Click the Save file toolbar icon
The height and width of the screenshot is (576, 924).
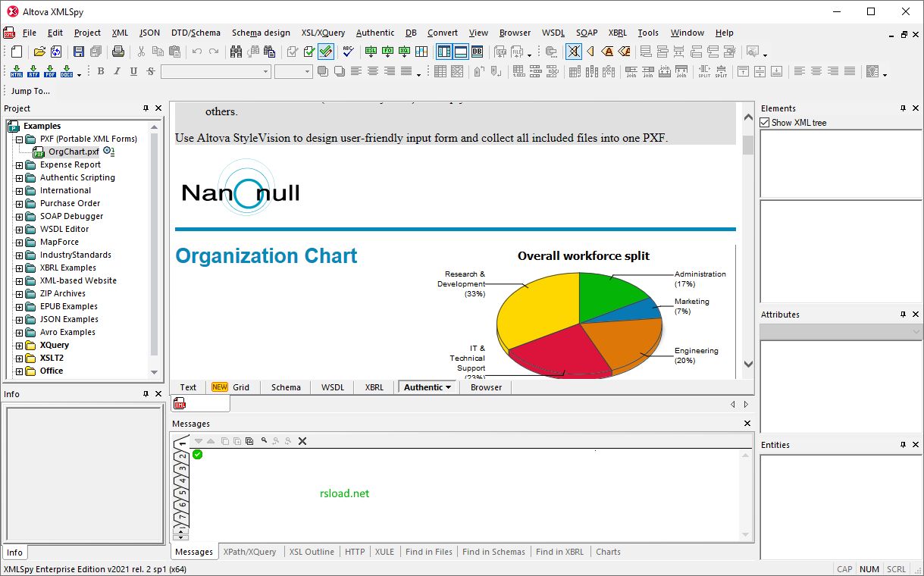[79, 52]
